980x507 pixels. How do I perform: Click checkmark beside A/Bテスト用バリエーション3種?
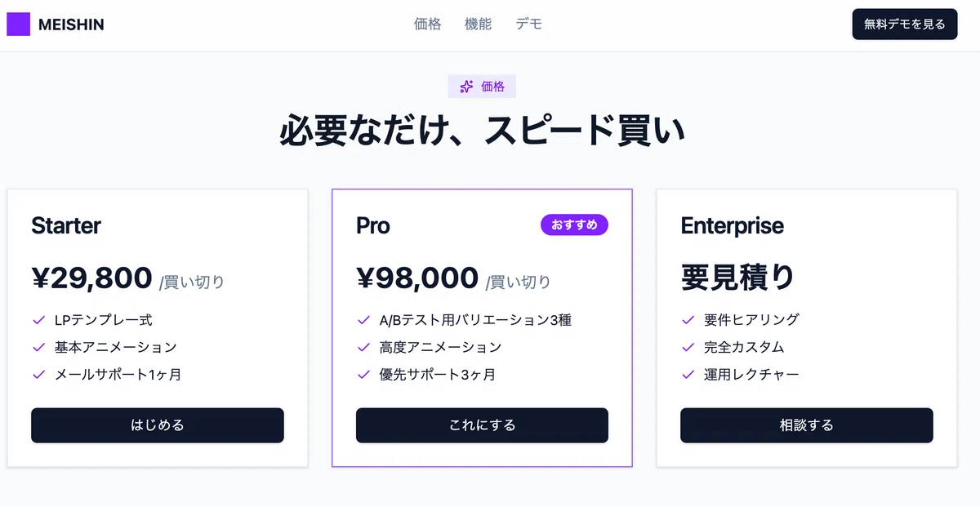click(x=363, y=320)
